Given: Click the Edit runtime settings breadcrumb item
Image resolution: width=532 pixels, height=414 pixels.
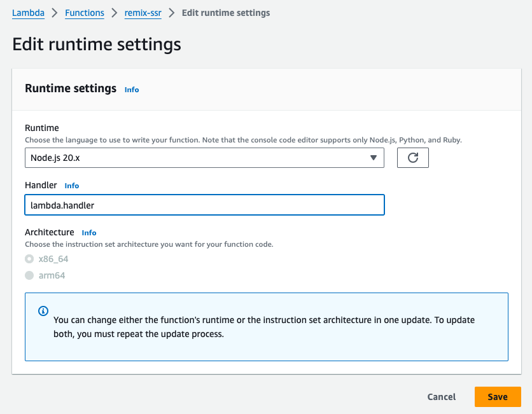Looking at the screenshot, I should click(226, 13).
